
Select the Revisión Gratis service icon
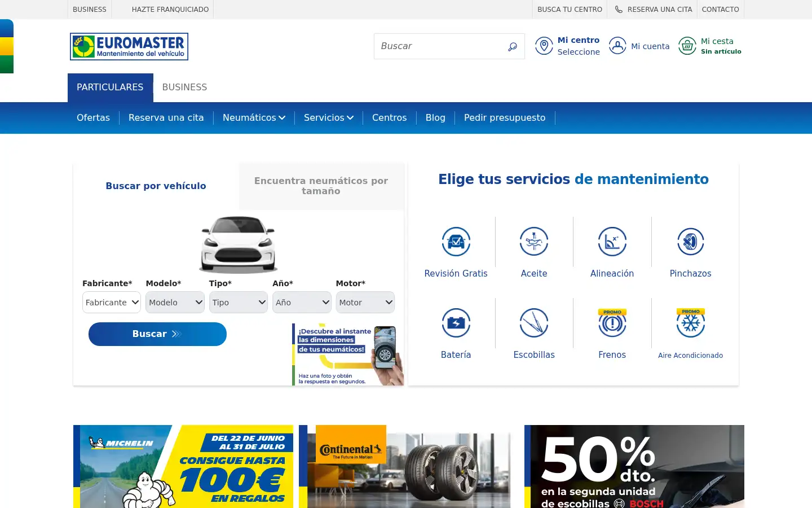456,242
